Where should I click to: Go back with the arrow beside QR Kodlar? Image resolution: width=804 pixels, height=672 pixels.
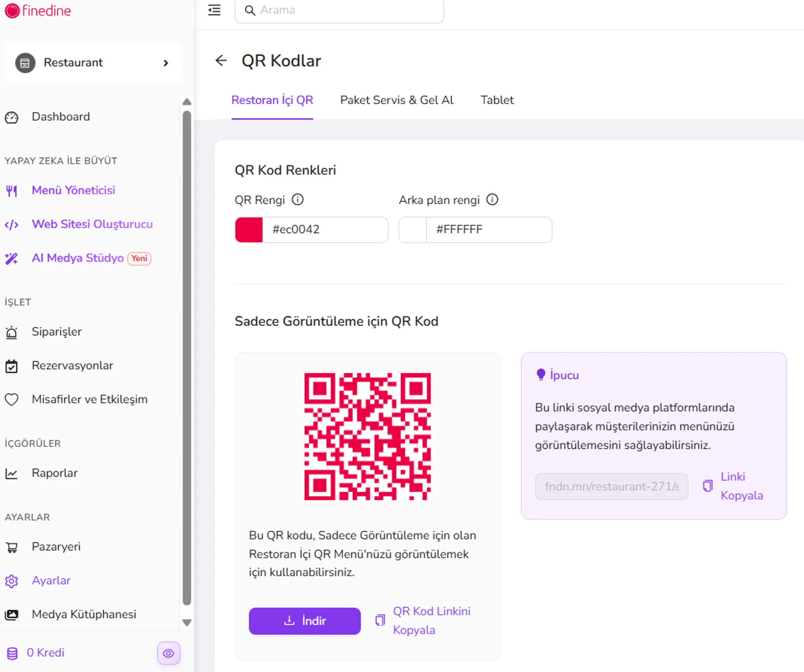tap(221, 60)
